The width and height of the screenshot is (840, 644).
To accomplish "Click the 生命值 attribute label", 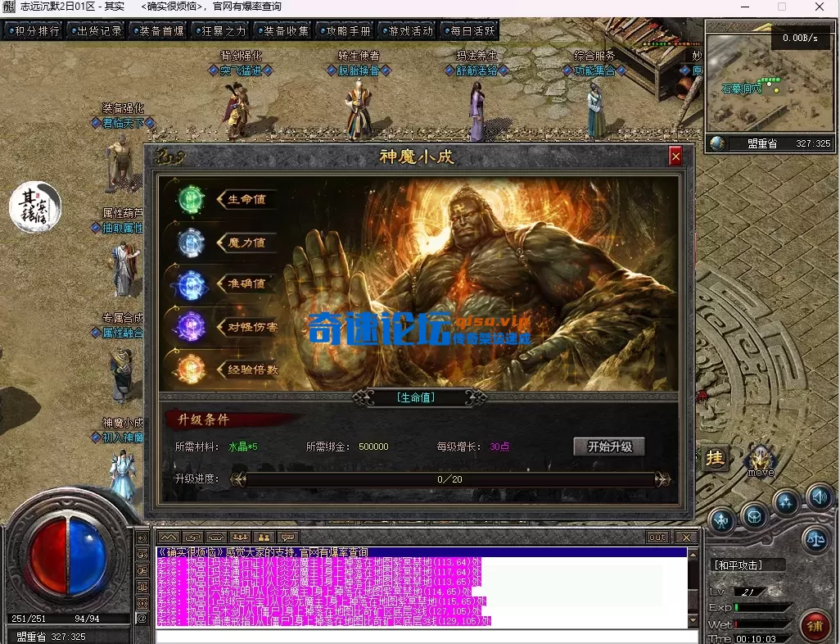I will (246, 199).
